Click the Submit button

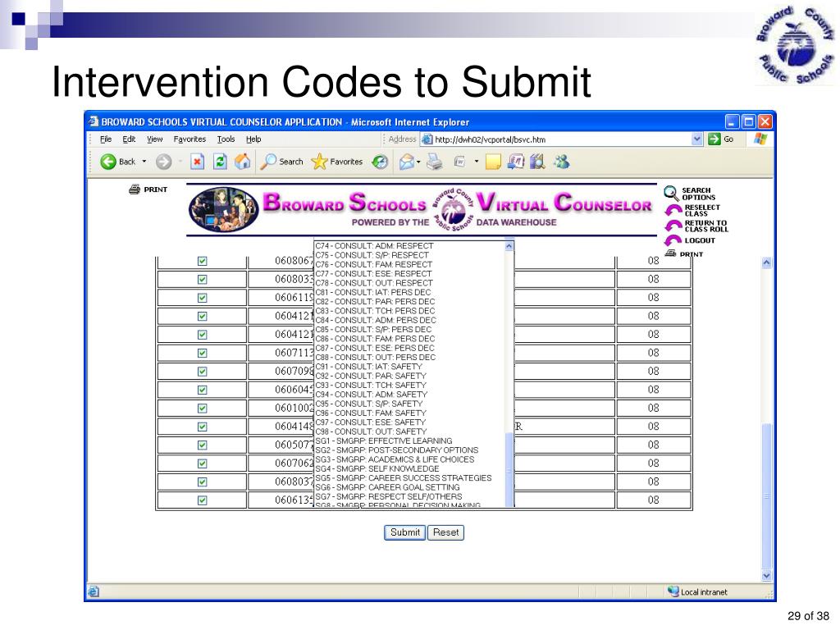[405, 532]
